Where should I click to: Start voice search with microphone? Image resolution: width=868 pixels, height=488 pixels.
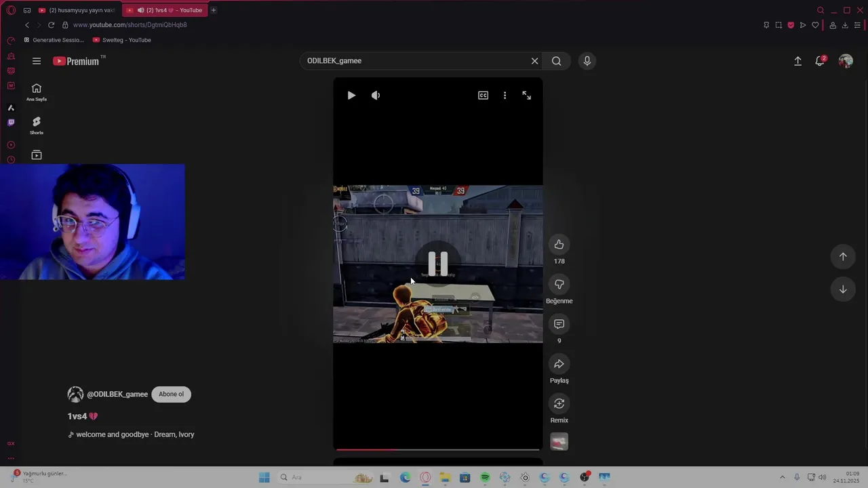[x=587, y=61]
